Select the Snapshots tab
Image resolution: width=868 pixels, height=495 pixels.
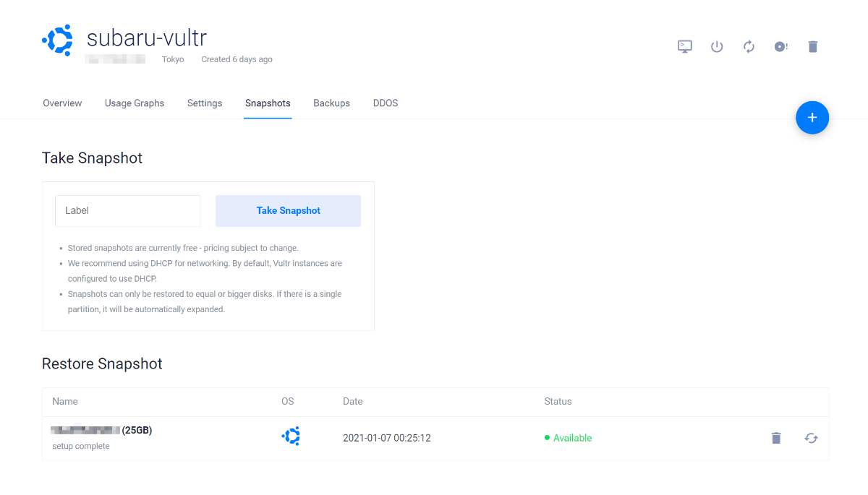(x=268, y=103)
